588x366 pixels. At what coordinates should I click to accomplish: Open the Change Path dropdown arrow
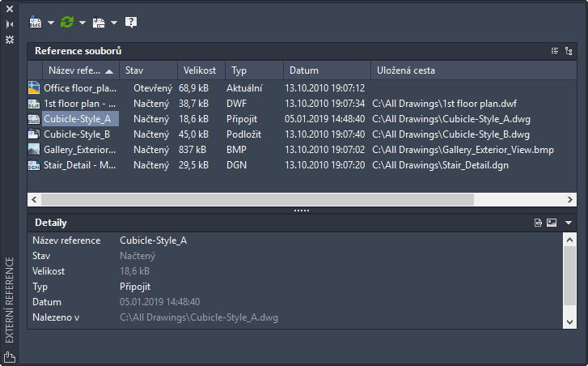[x=114, y=23]
